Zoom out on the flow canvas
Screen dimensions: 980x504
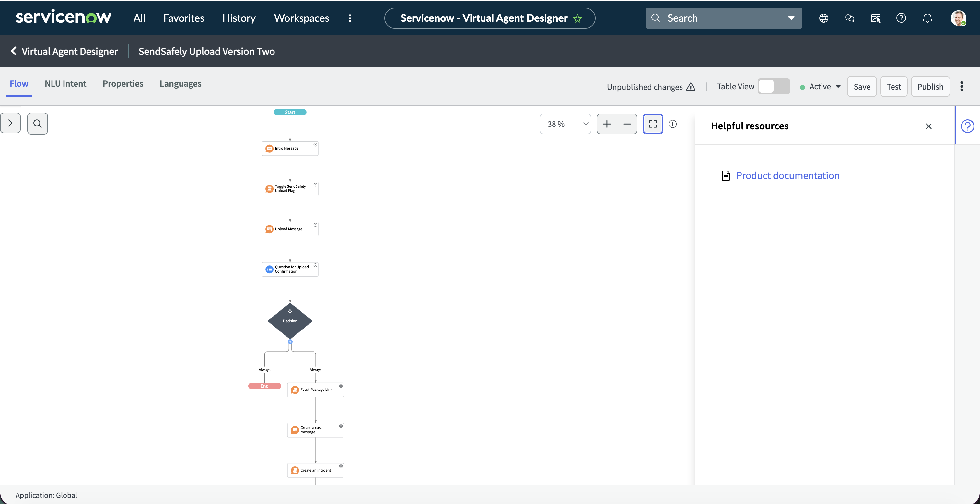click(x=627, y=124)
